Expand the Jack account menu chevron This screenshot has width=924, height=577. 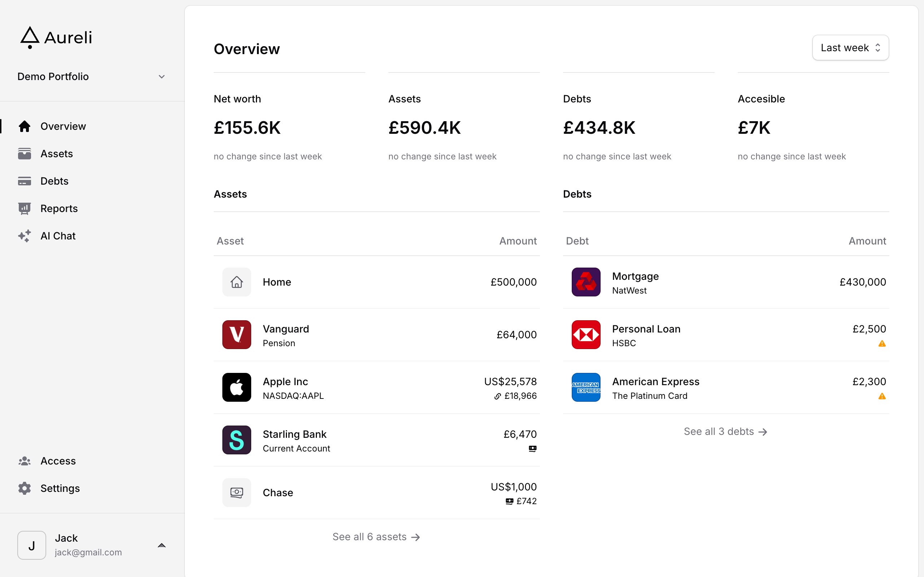(x=161, y=545)
